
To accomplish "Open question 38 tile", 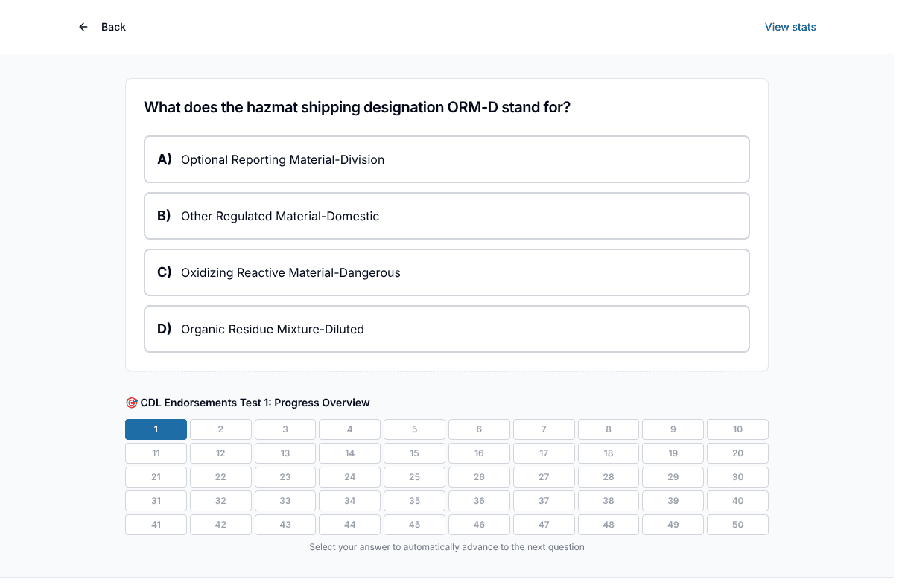I will point(609,501).
